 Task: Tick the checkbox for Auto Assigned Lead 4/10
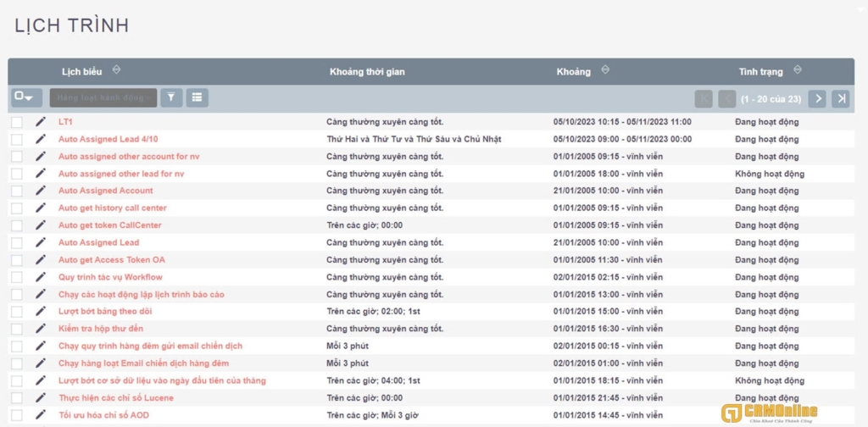click(17, 139)
